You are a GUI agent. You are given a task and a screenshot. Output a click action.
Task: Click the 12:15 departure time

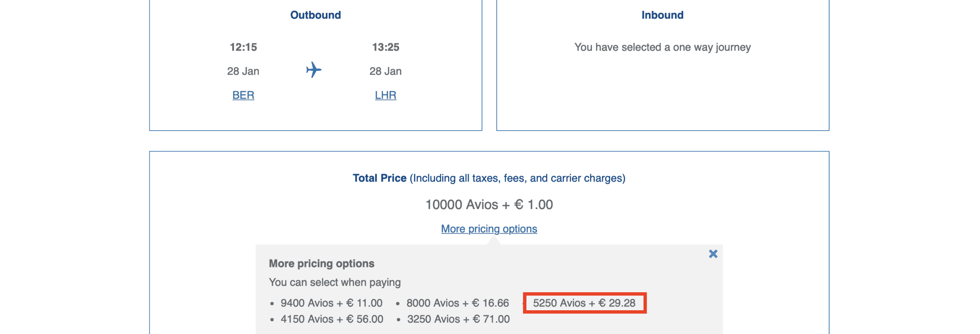(x=243, y=47)
